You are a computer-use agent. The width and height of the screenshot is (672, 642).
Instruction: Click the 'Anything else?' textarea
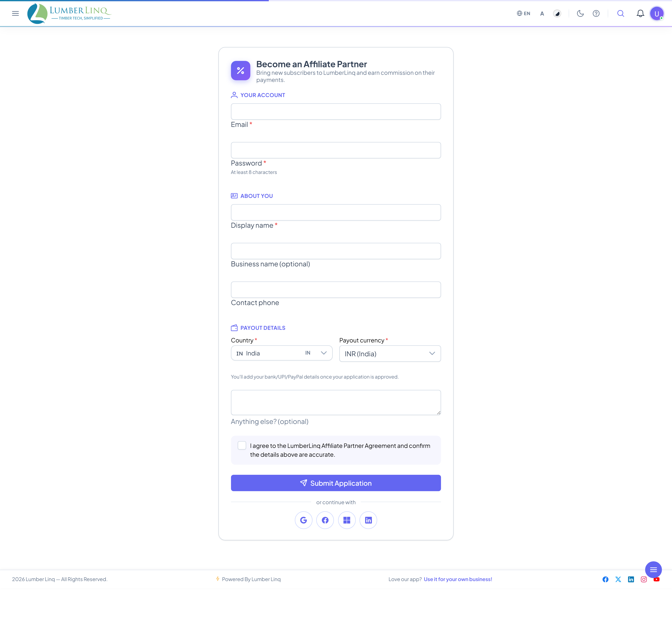[x=336, y=403]
